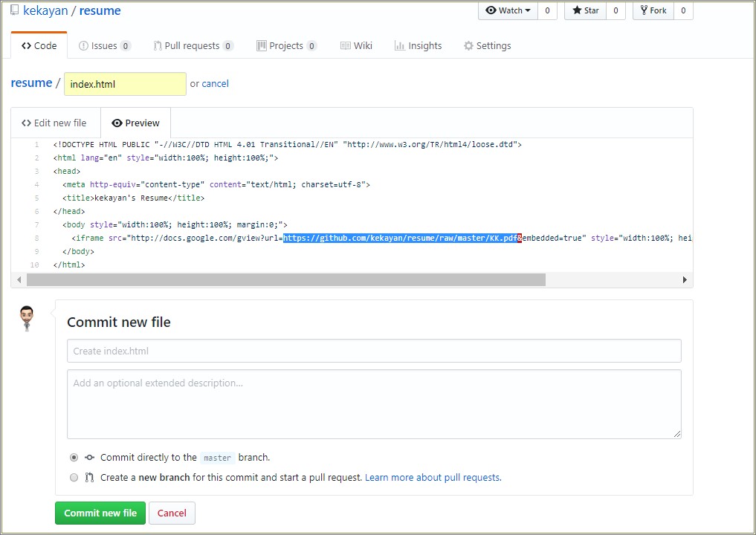Open Projects via its board icon

pos(261,45)
